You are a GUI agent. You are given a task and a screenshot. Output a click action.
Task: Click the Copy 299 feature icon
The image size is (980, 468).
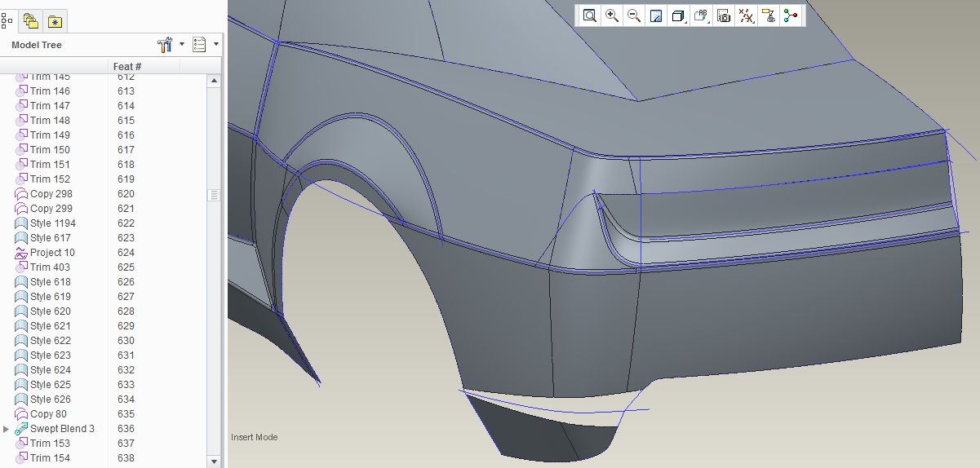21,209
